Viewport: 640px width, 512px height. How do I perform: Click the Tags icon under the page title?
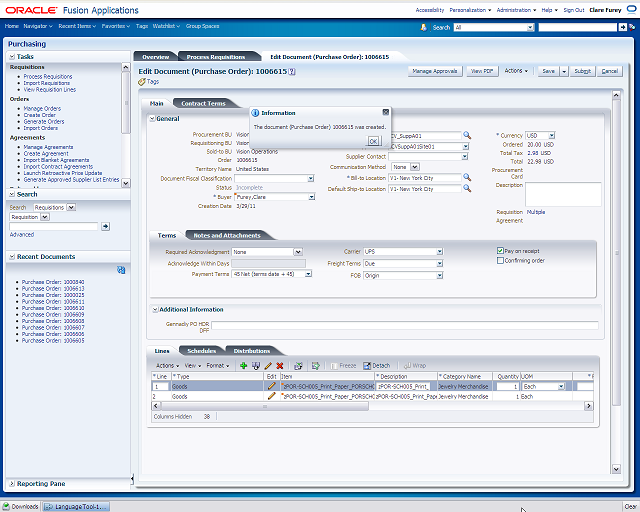tap(142, 82)
